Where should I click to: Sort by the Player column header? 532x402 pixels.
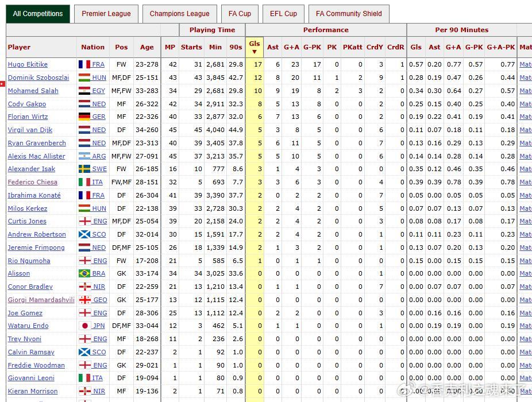[x=19, y=47]
